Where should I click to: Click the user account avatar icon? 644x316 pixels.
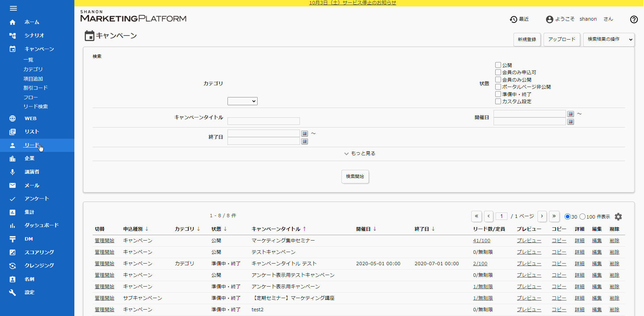549,19
